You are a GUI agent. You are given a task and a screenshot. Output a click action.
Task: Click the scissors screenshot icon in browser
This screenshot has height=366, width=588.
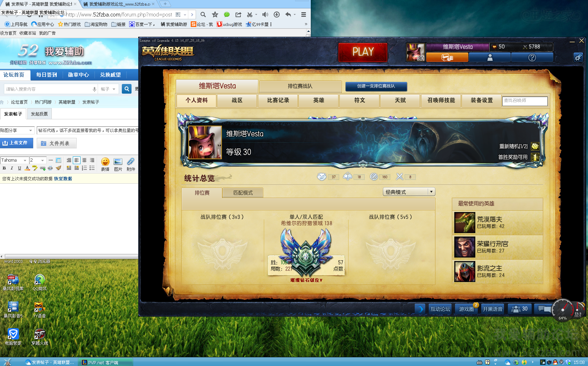[x=250, y=15]
